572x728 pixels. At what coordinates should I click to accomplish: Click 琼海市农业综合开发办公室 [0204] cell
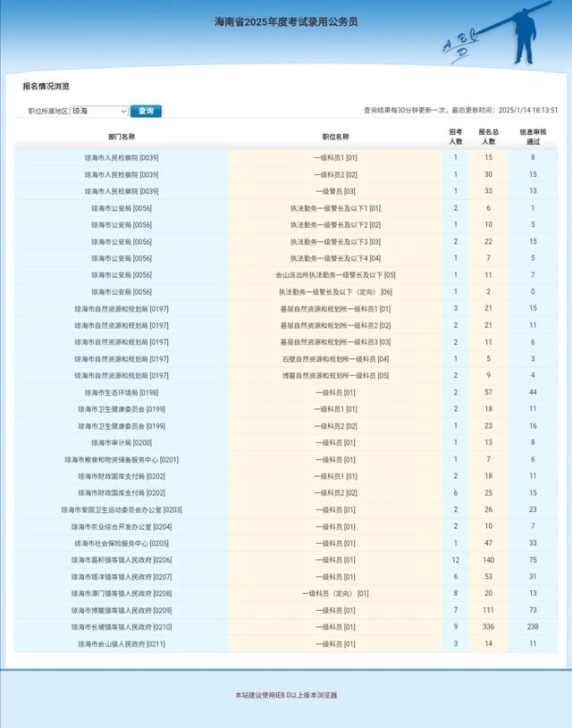tap(122, 527)
